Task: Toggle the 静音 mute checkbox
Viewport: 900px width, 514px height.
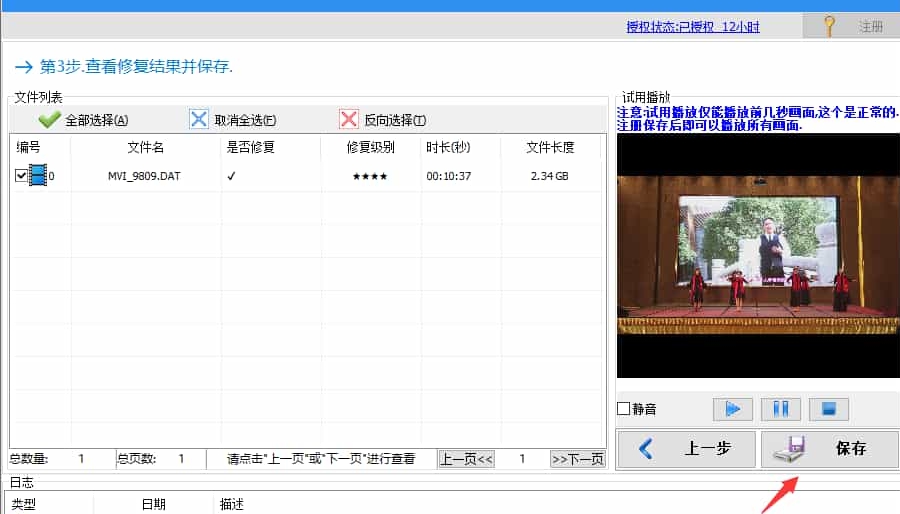Action: 624,408
